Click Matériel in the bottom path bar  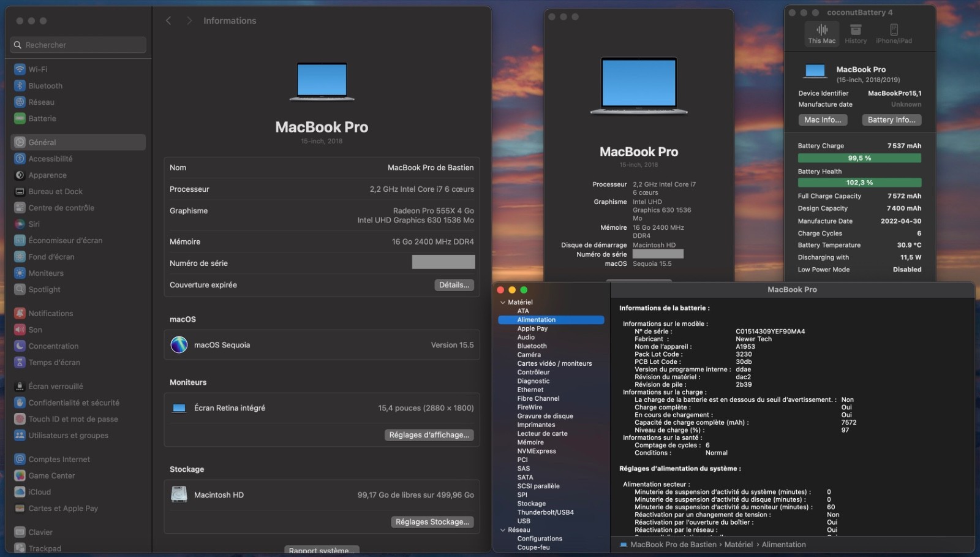(739, 545)
